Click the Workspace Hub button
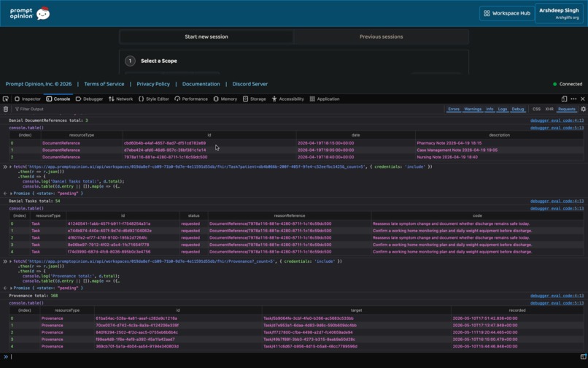This screenshot has width=588, height=368. (506, 13)
